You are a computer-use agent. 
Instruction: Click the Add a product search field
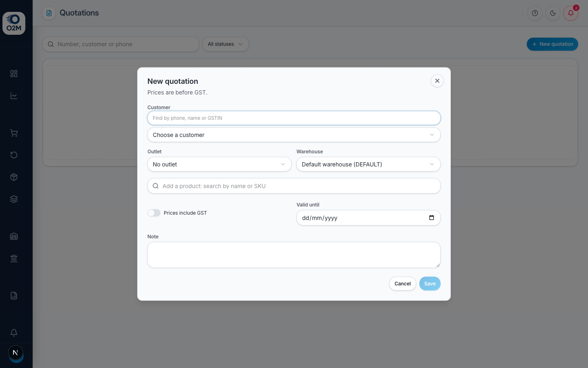tap(294, 186)
